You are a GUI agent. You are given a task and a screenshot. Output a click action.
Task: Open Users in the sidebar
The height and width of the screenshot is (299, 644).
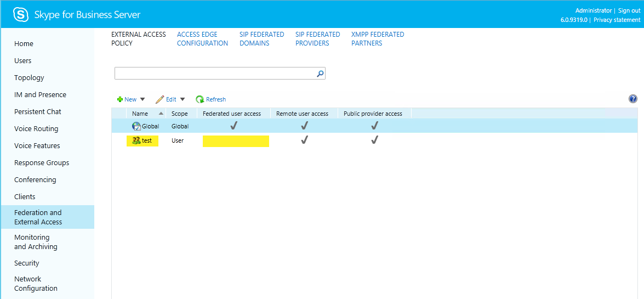(22, 60)
